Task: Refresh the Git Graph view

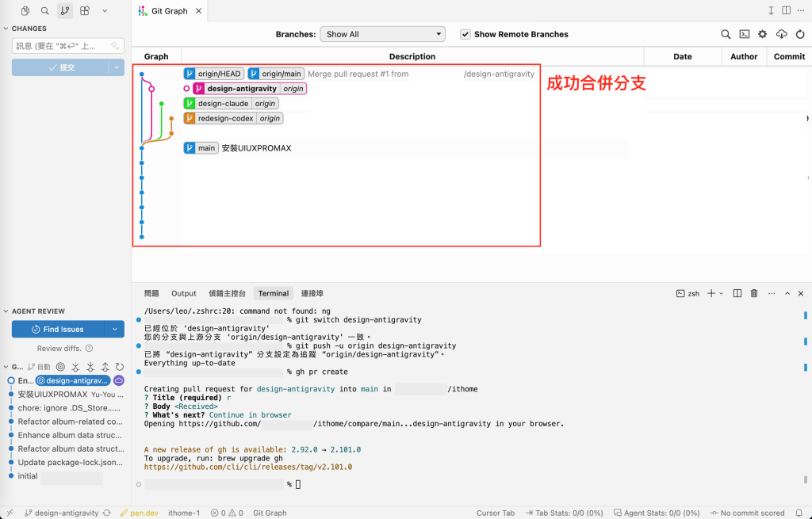Action: (800, 34)
